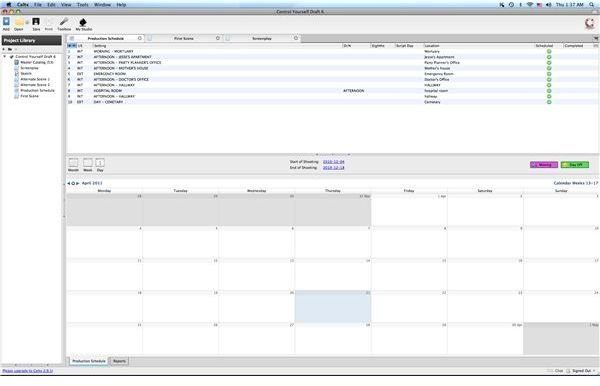Click the Signed Out status at bottom right
The image size is (600, 386).
(581, 371)
